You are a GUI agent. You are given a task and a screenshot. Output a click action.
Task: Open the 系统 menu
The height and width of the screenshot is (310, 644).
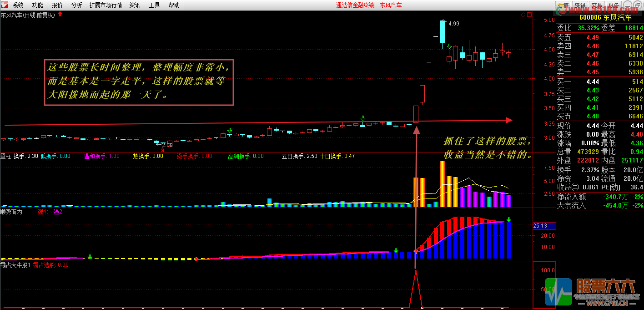[x=18, y=5]
